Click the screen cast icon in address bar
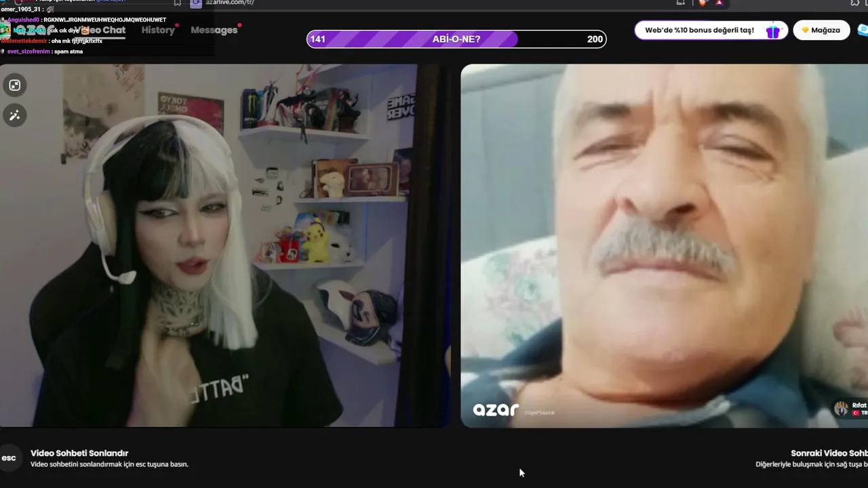 (x=681, y=3)
